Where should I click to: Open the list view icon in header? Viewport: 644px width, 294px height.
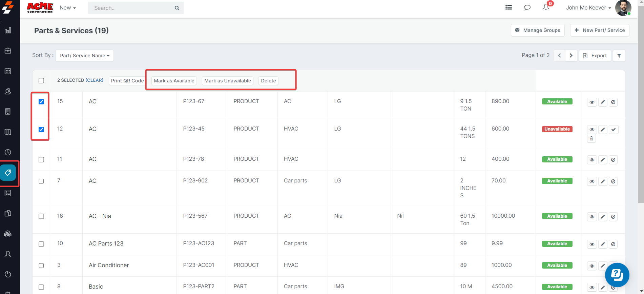pyautogui.click(x=508, y=7)
